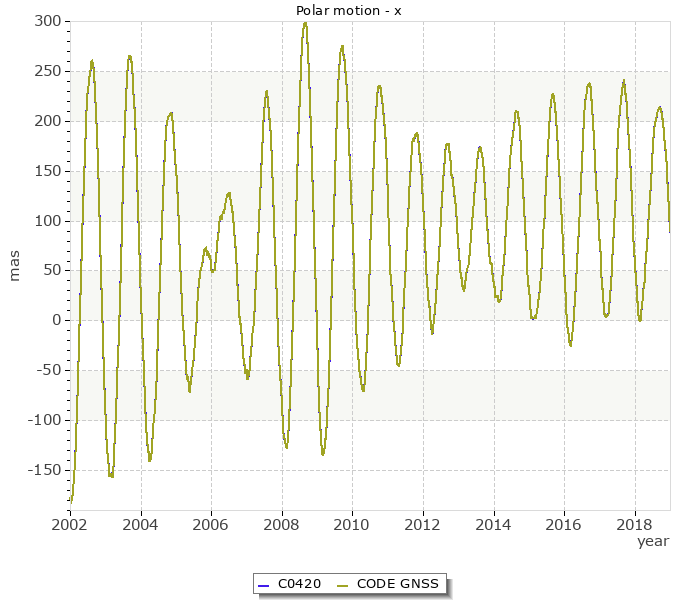
Task: Click the 2002 tick label on x-axis
Action: point(70,524)
